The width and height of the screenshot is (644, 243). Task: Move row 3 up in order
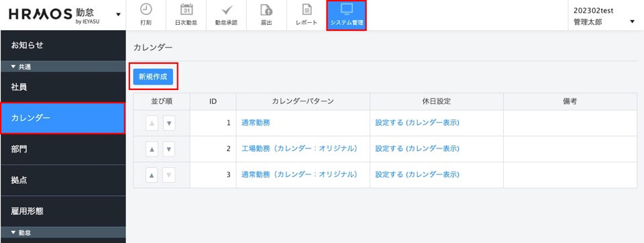coord(152,175)
